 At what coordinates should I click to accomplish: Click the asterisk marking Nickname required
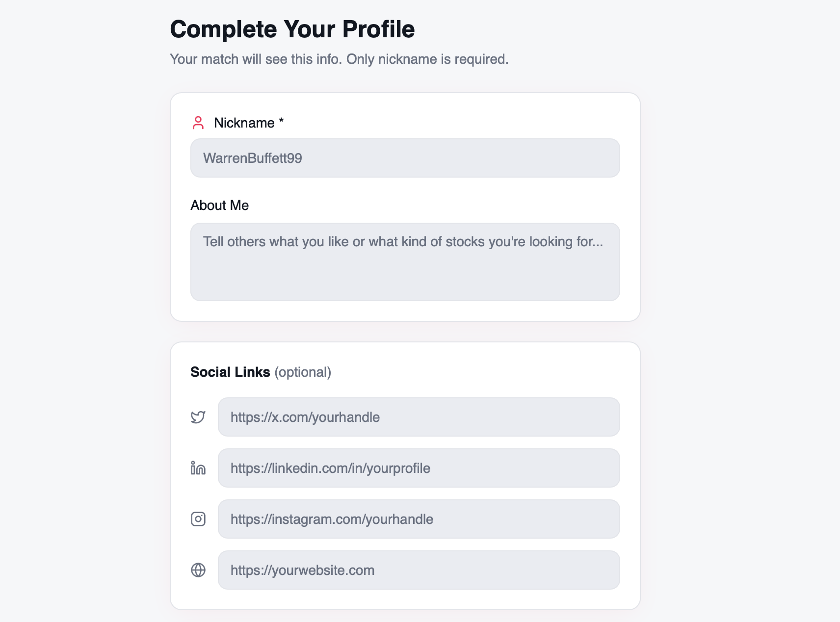tap(281, 123)
